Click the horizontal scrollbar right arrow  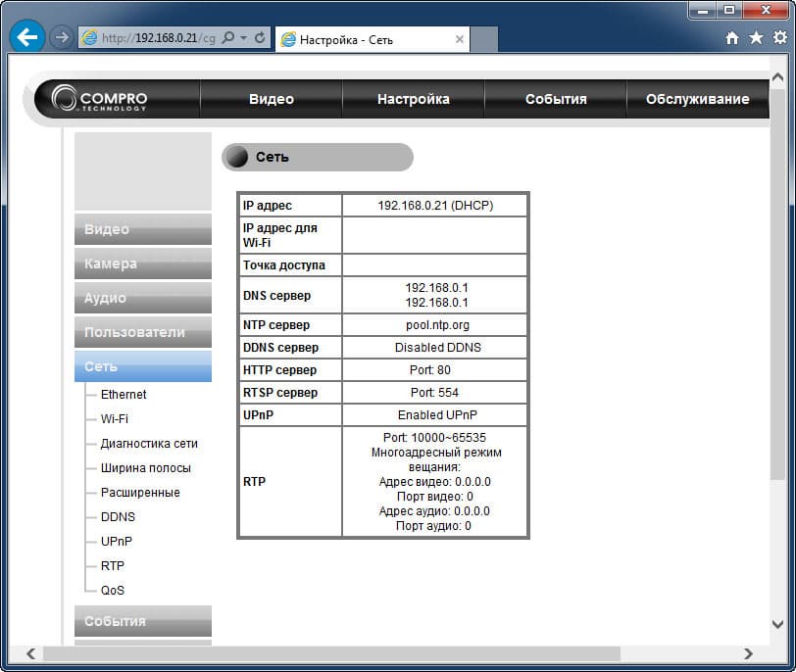point(748,653)
